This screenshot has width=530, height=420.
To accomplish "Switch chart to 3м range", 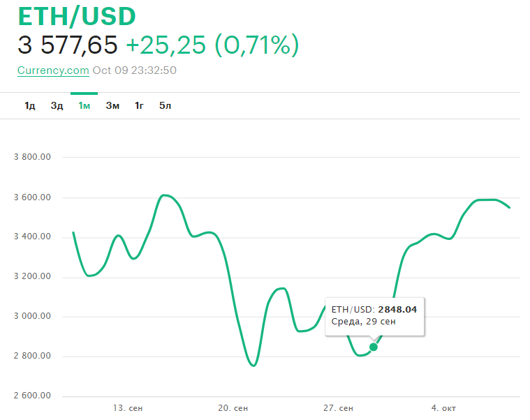I will 112,106.
